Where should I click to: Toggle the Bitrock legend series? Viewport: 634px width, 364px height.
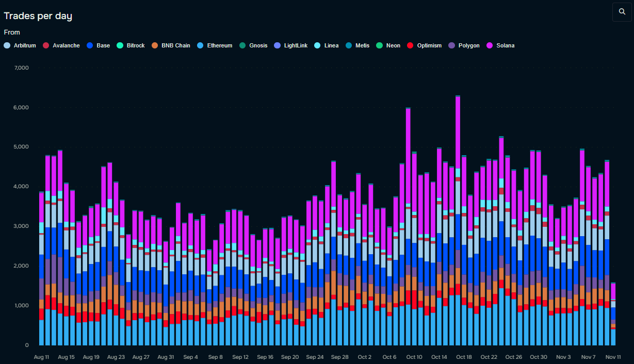(131, 45)
